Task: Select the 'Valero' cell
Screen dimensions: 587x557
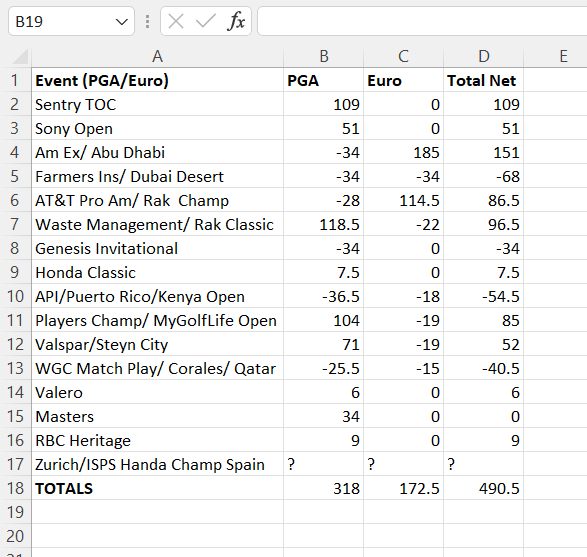Action: 158,392
